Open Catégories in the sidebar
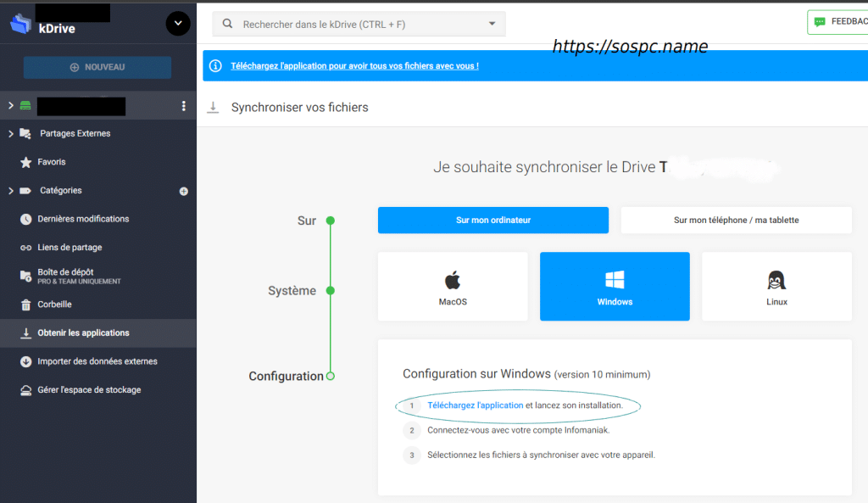The height and width of the screenshot is (503, 868). (61, 191)
